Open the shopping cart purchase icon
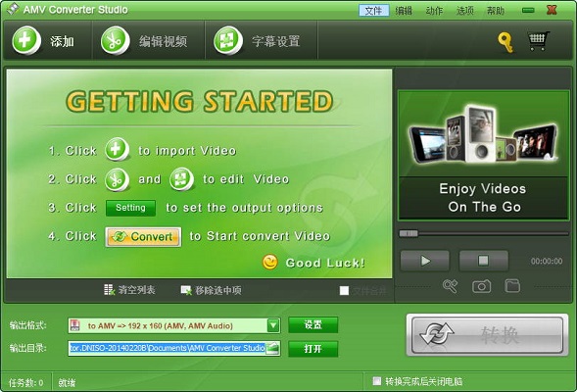 coord(538,41)
